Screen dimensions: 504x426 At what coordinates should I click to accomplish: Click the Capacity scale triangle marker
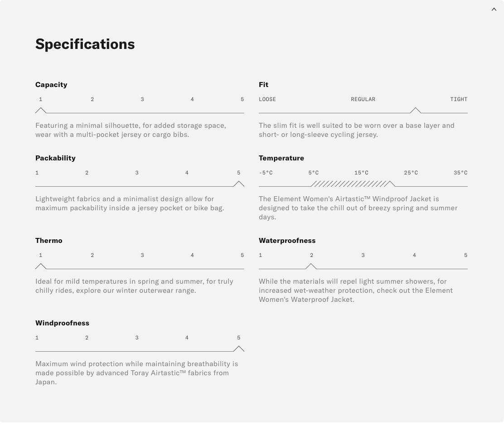pyautogui.click(x=41, y=111)
